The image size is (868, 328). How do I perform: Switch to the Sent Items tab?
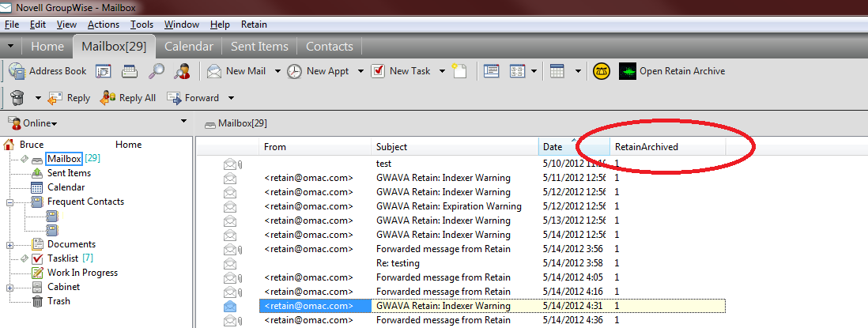click(259, 47)
